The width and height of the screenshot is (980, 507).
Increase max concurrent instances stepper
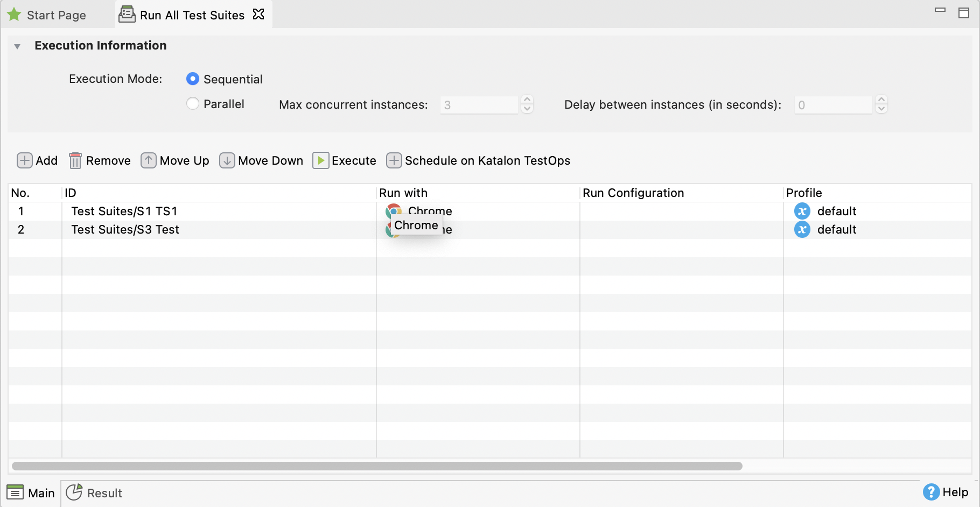click(528, 100)
